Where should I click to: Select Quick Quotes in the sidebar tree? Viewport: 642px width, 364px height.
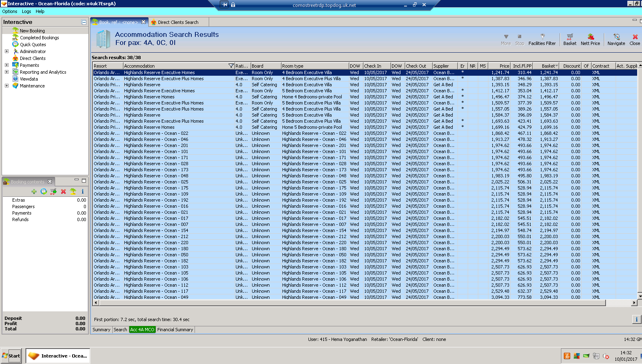(x=33, y=45)
